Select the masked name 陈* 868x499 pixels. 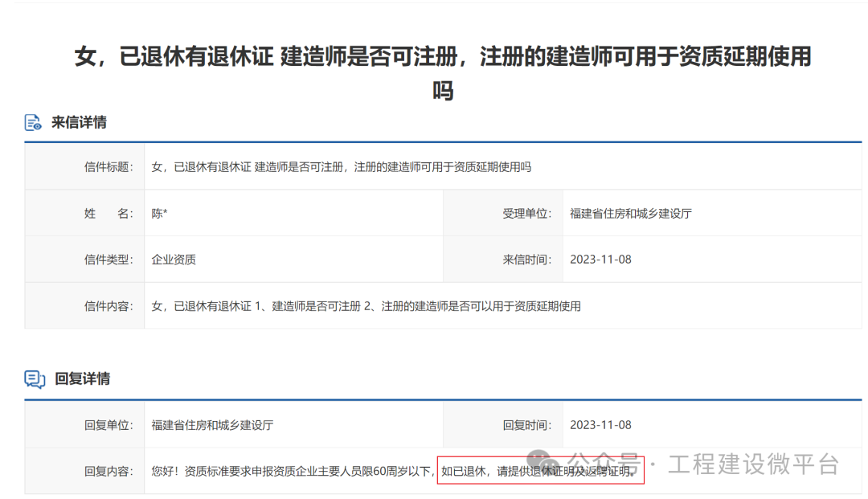(159, 212)
